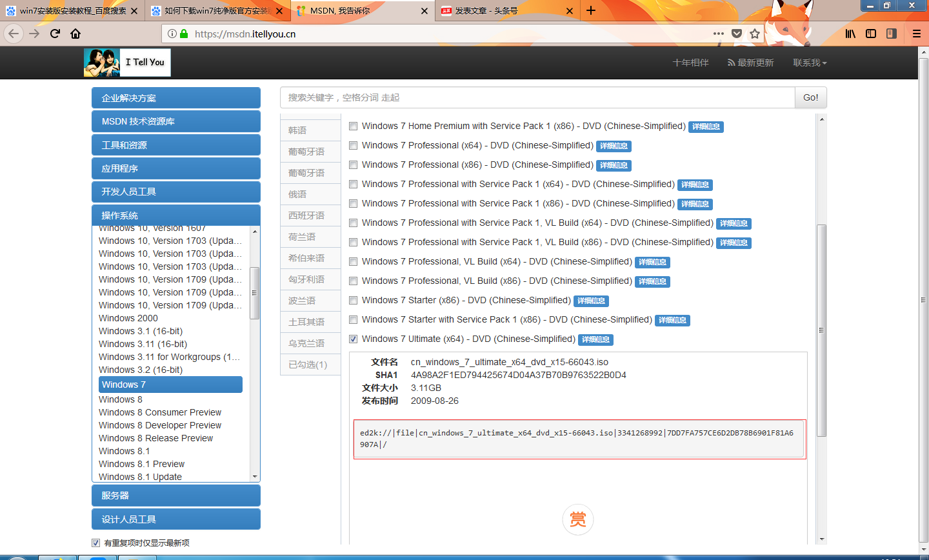This screenshot has height=560, width=929.
Task: Expand the MSDN 技术资源库 panel
Action: pos(176,121)
